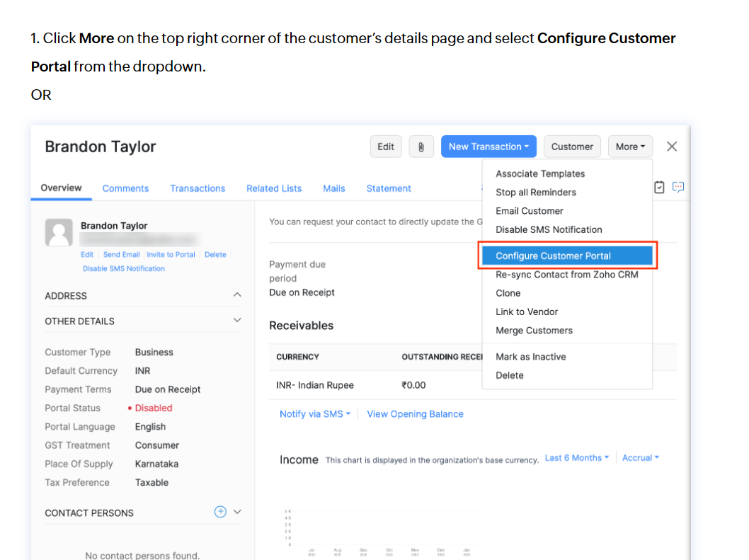Click the Invite to Portal link
The width and height of the screenshot is (749, 560).
pyautogui.click(x=171, y=254)
